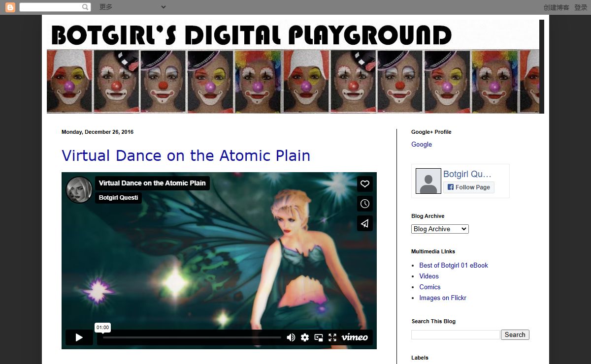Open video settings gear
Viewport: 591px width, 364px height.
(305, 337)
